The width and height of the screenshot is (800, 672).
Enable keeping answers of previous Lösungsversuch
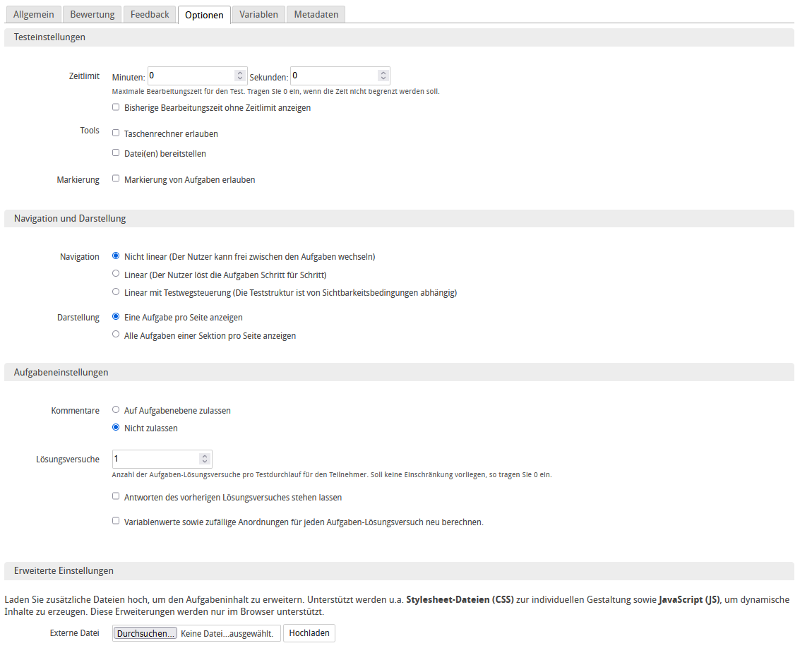click(x=116, y=496)
